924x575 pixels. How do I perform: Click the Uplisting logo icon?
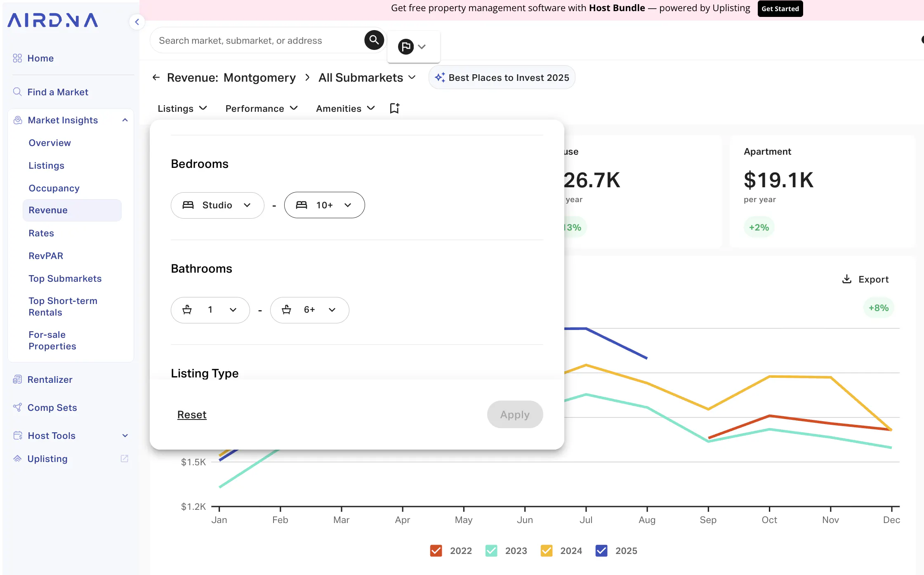17,459
